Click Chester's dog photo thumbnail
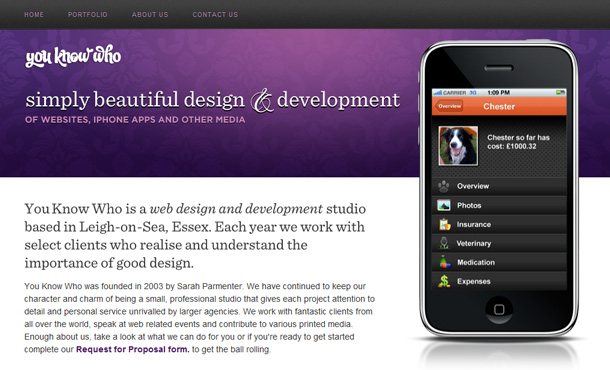Image resolution: width=610 pixels, height=370 pixels. pyautogui.click(x=458, y=146)
